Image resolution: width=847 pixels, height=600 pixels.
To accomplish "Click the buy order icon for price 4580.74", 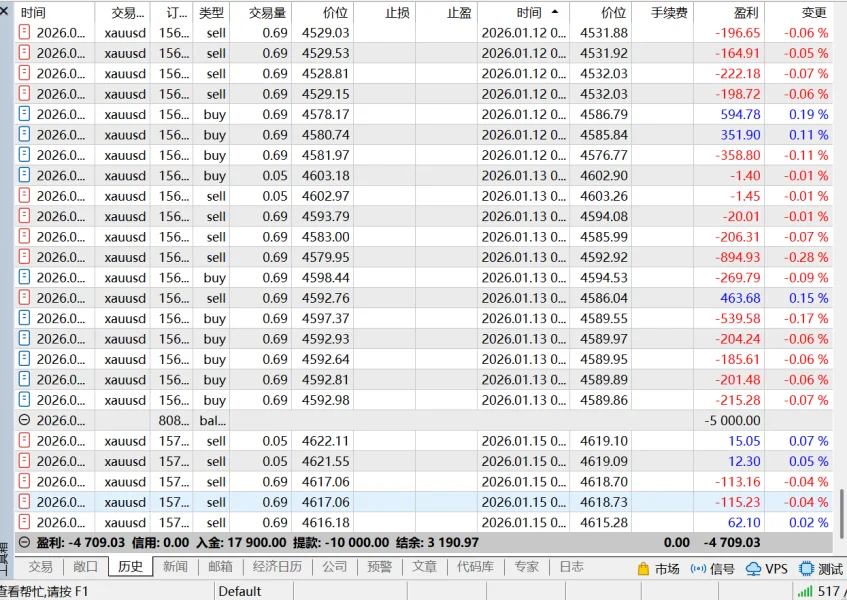I will click(24, 134).
